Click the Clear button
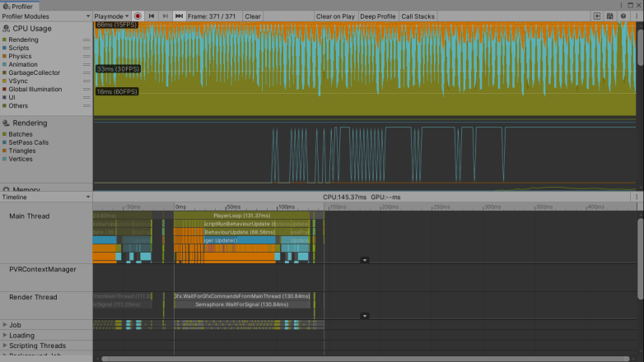 [253, 16]
